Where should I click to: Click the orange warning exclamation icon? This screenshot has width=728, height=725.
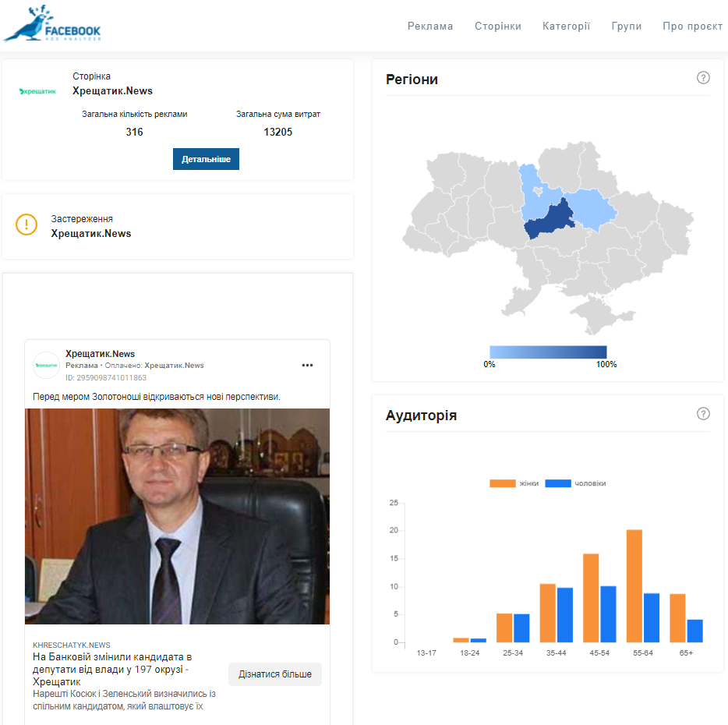coord(27,225)
